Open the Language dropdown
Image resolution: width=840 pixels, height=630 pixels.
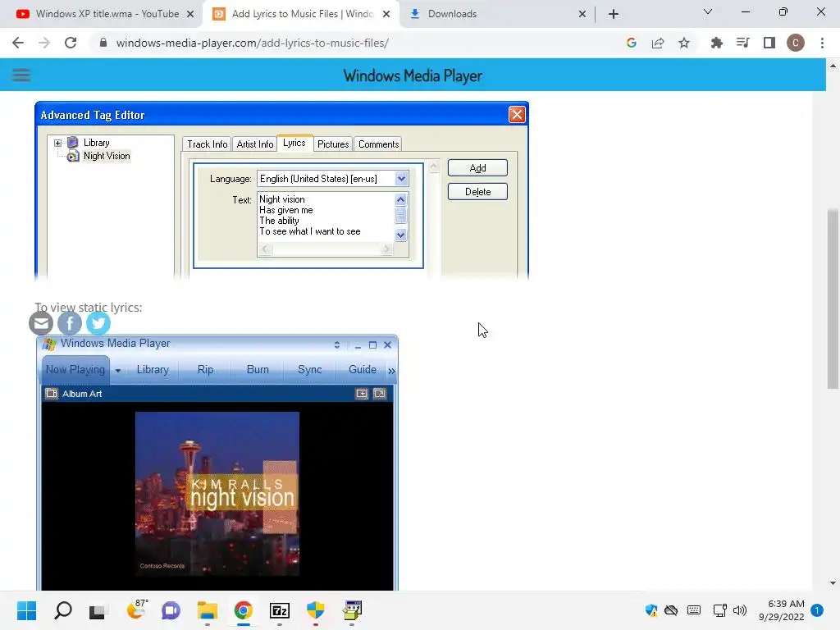(401, 179)
